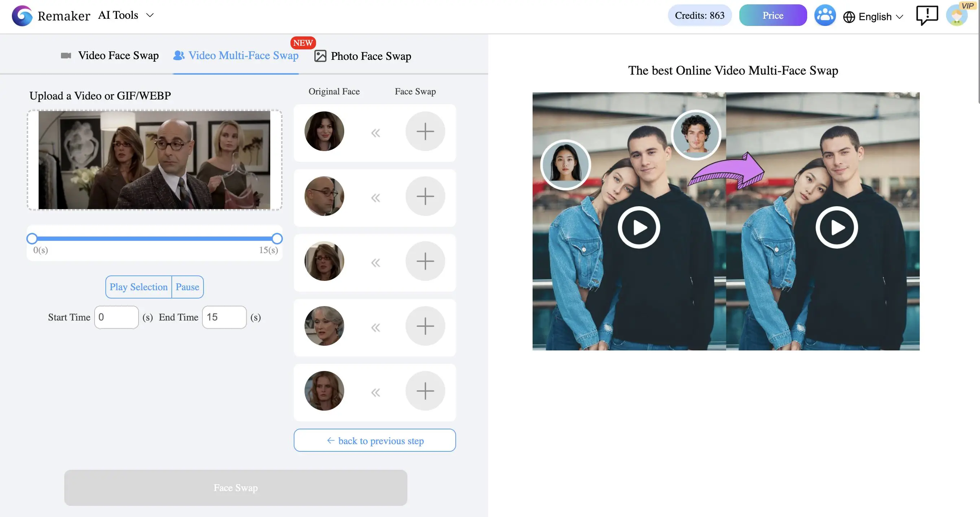This screenshot has width=980, height=517.
Task: Add swap face for first row plus icon
Action: click(425, 131)
